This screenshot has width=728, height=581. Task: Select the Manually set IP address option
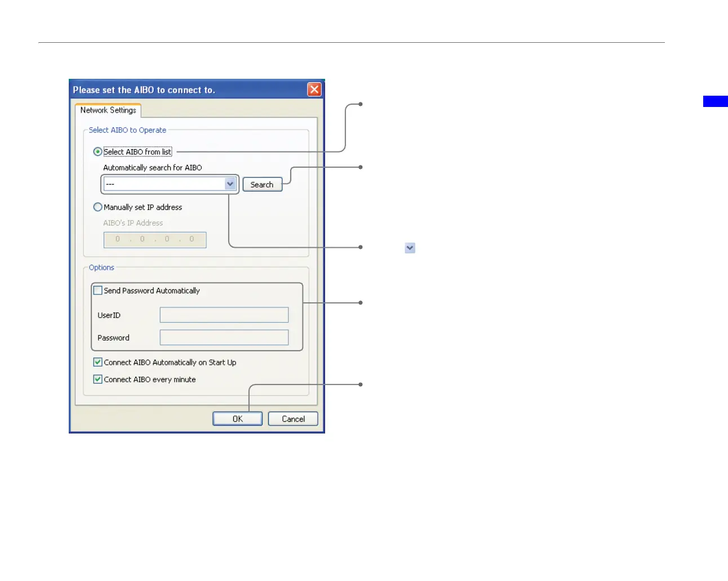(98, 207)
